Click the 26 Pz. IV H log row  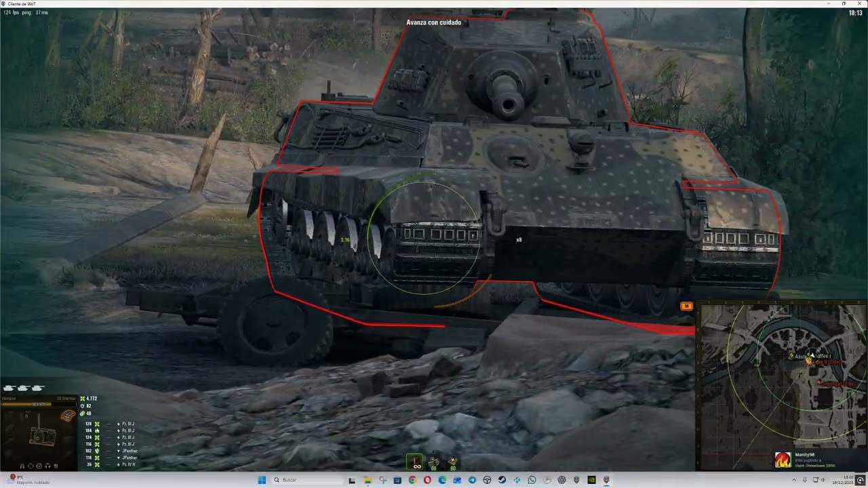click(111, 464)
